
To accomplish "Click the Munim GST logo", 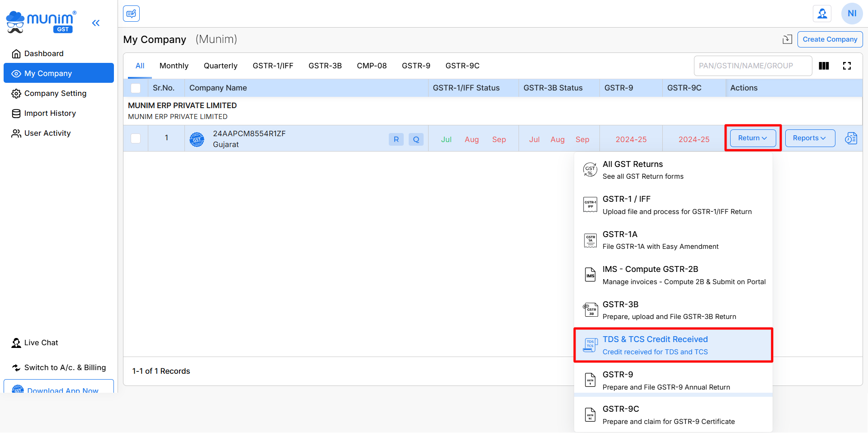I will coord(41,22).
